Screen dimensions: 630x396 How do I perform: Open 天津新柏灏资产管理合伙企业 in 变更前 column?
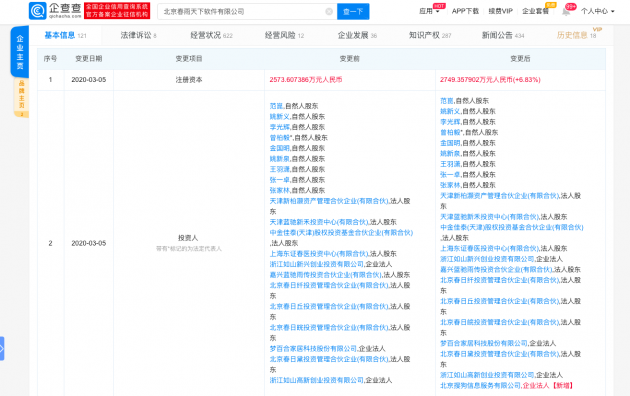[329, 201]
